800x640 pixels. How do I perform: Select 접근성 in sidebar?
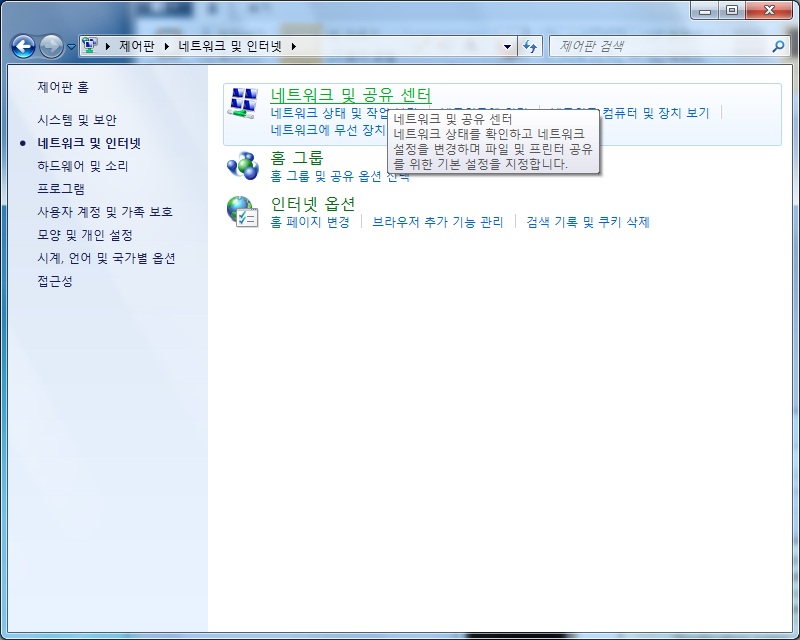[x=55, y=281]
